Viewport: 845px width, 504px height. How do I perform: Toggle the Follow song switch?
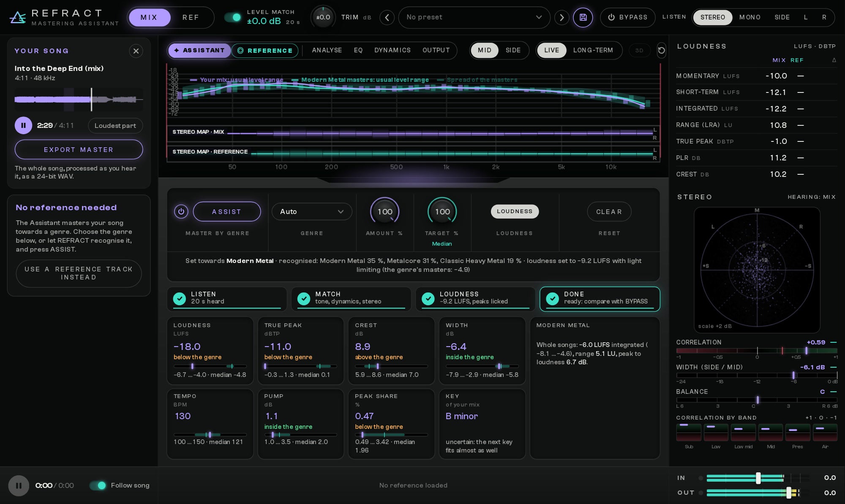tap(98, 485)
